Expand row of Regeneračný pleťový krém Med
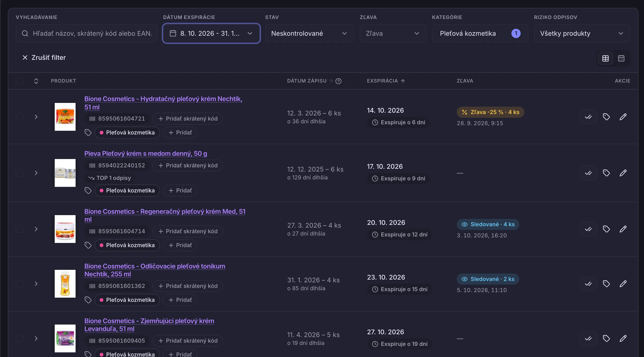 pos(36,229)
